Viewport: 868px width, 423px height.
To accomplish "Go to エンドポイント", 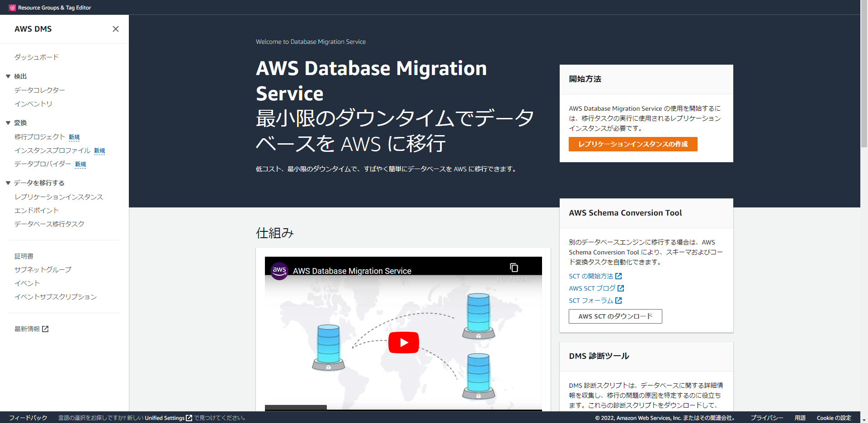I will 37,211.
